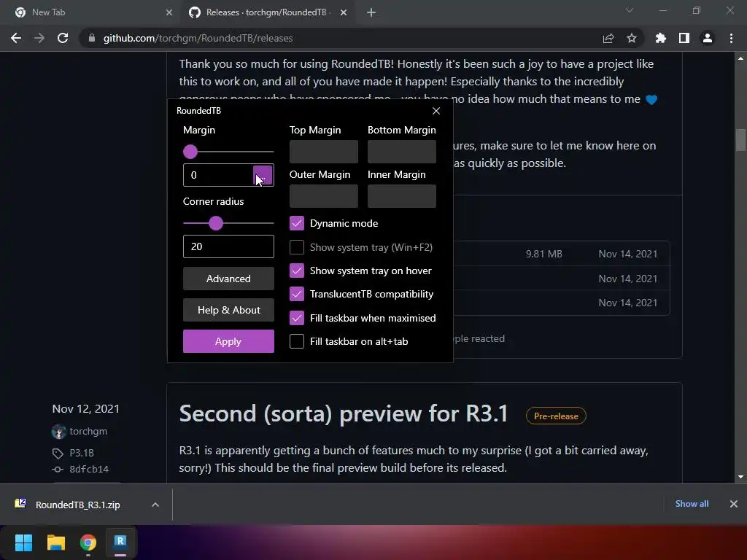Screen dimensions: 747x560
Task: Click the scrollbar down arrow
Action: point(740,477)
